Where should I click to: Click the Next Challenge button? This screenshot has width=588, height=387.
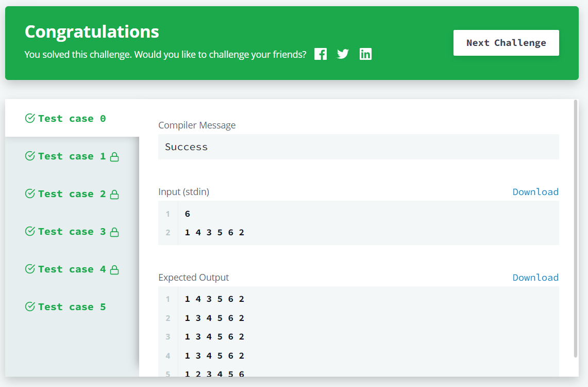[506, 43]
